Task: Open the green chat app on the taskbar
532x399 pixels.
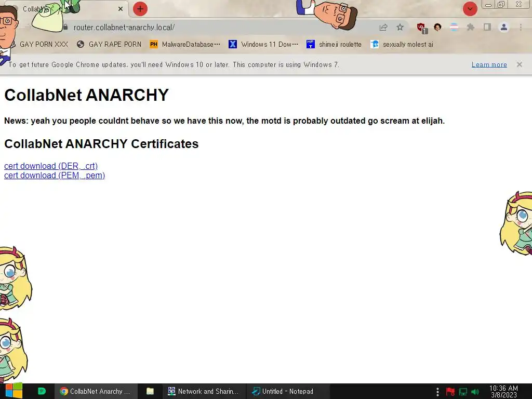Action: pos(42,391)
